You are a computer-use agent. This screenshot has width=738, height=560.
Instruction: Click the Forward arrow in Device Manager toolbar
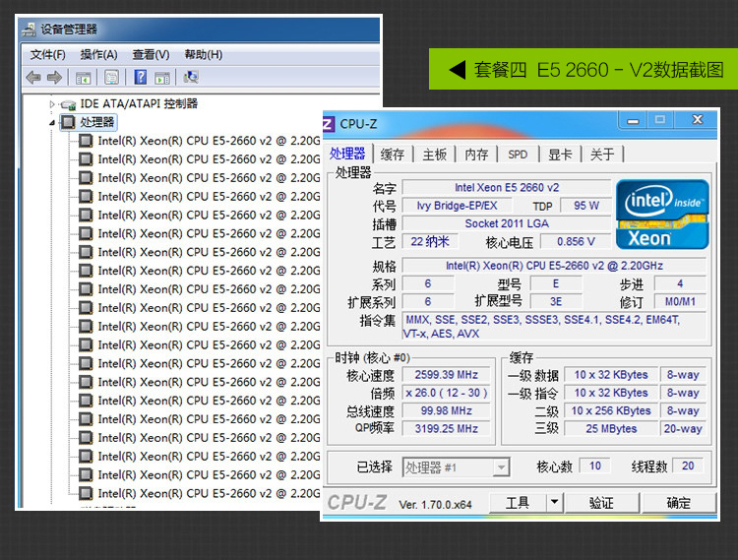coord(54,77)
